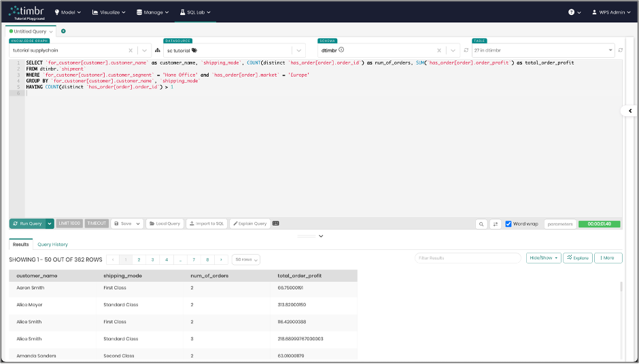Clear the schema dtimbr selection
639x364 pixels.
click(x=439, y=50)
